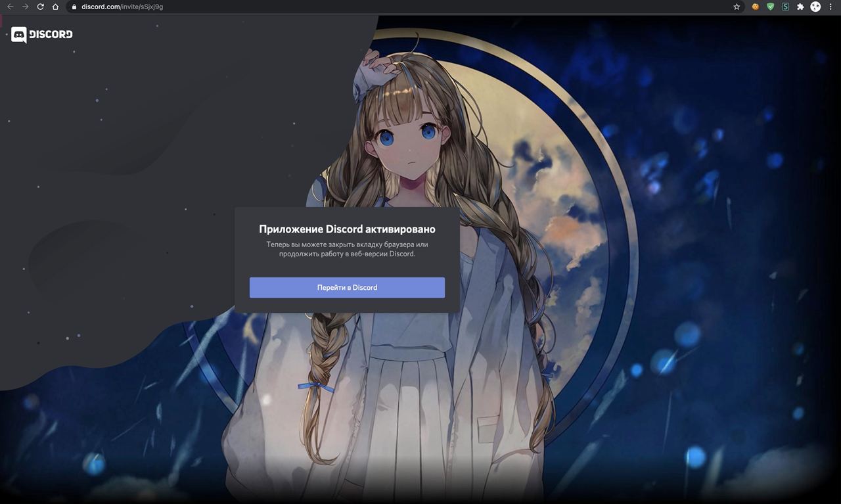Image resolution: width=841 pixels, height=504 pixels.
Task: Reload the page with the refresh icon
Action: click(x=40, y=7)
